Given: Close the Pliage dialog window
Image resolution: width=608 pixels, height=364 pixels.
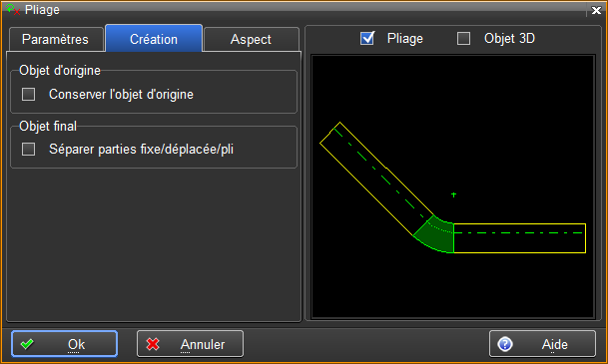Looking at the screenshot, I should point(596,10).
